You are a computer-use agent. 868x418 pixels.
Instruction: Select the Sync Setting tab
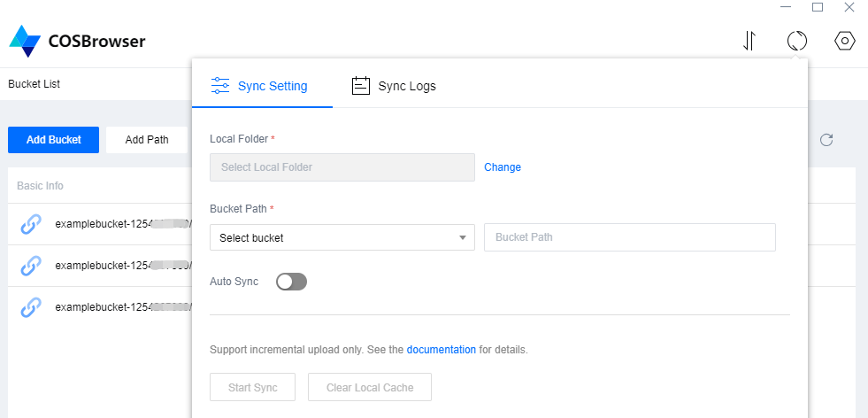tap(259, 86)
